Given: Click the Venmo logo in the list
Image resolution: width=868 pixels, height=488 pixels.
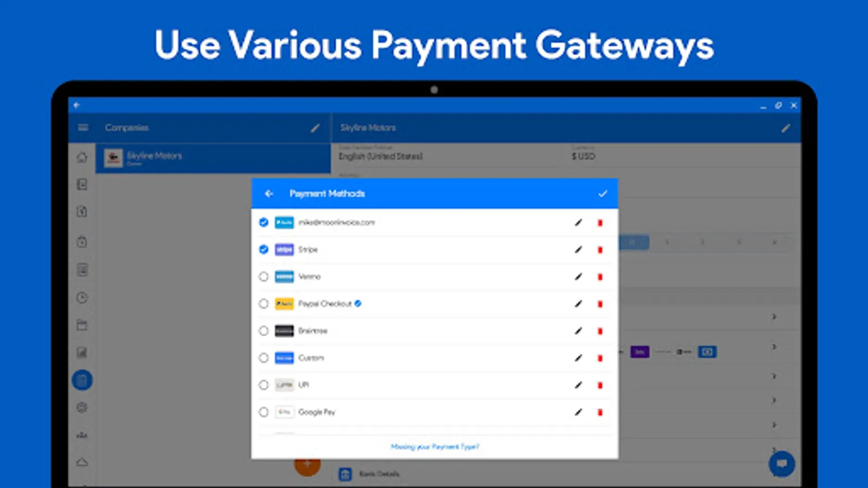Looking at the screenshot, I should coord(284,277).
